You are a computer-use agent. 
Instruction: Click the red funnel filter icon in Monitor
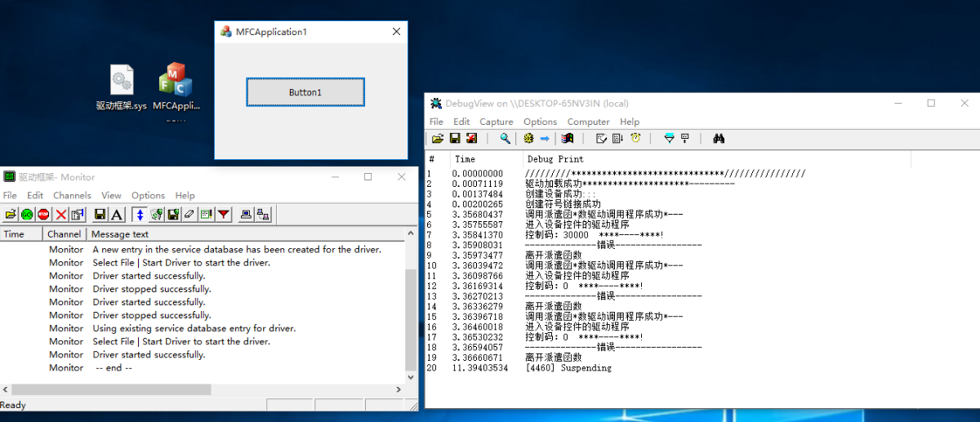point(223,215)
